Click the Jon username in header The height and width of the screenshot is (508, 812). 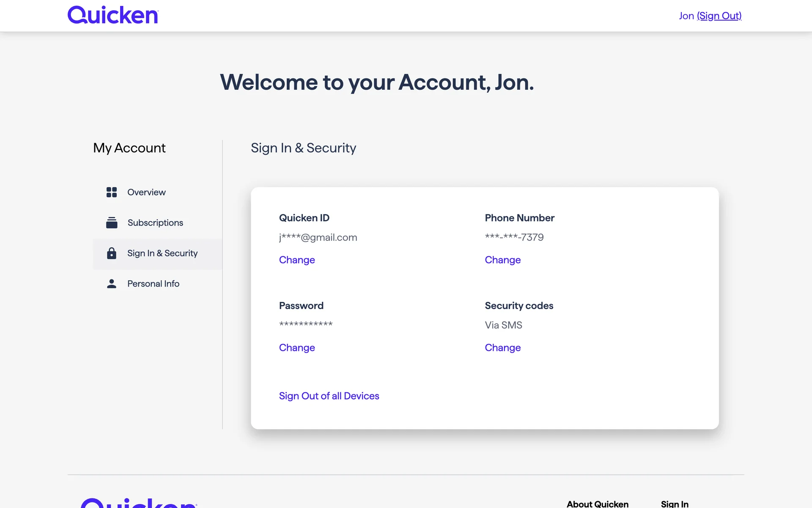point(686,16)
